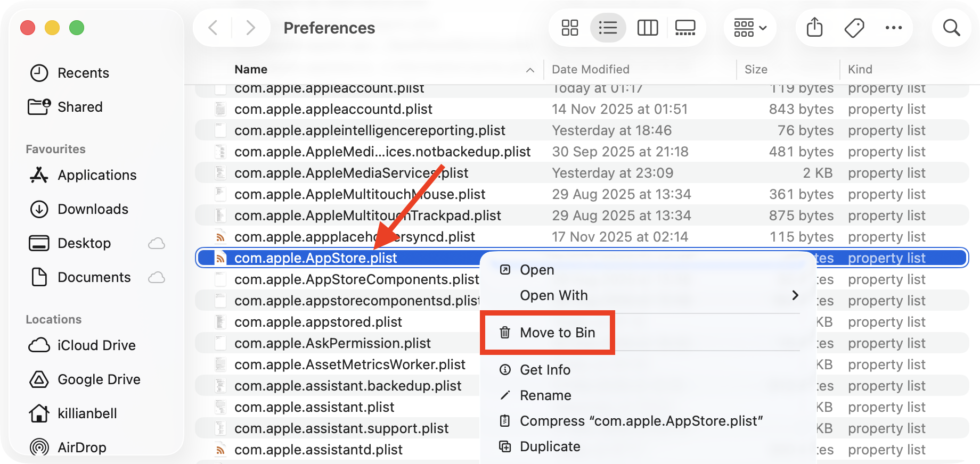Image resolution: width=980 pixels, height=464 pixels.
Task: Click Duplicate in the context menu
Action: 550,446
